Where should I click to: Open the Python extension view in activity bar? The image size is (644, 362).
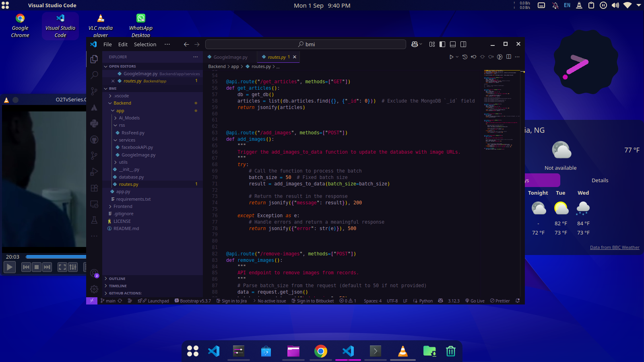coord(94,123)
